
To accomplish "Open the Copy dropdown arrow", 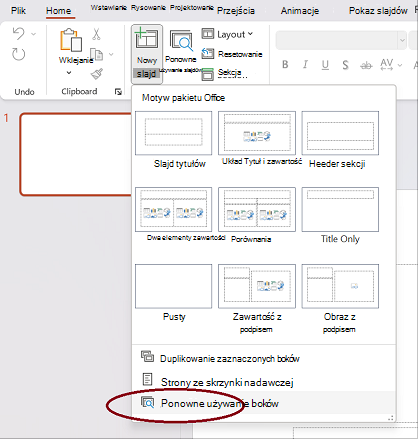I will [x=111, y=54].
